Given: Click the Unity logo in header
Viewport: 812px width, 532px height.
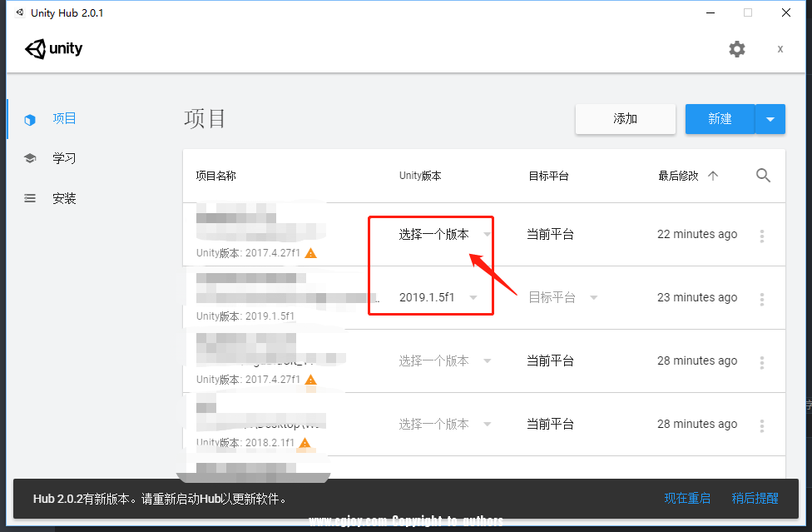Looking at the screenshot, I should point(54,48).
